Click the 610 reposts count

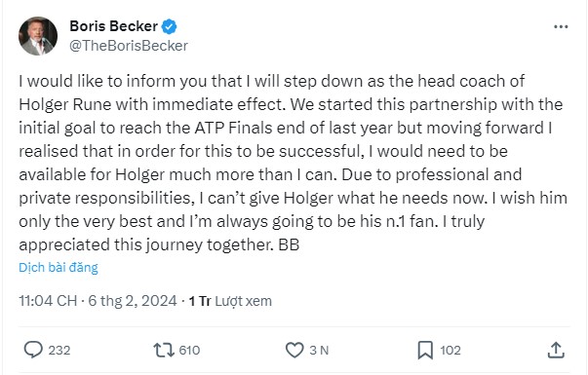(189, 351)
